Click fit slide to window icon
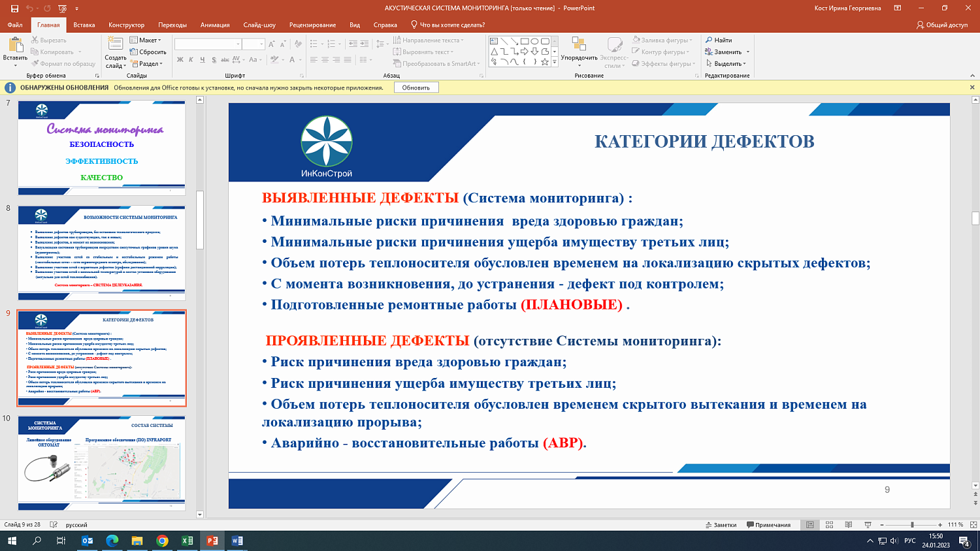 click(x=973, y=525)
